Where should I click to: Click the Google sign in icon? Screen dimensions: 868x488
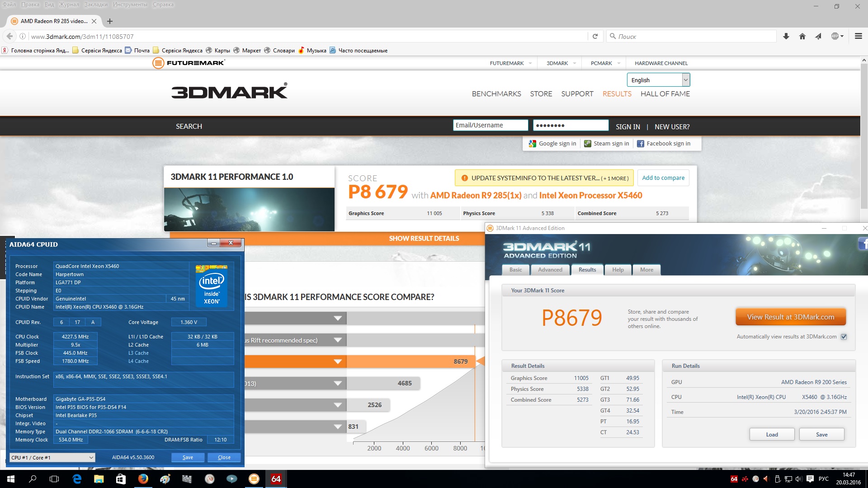[x=533, y=144]
